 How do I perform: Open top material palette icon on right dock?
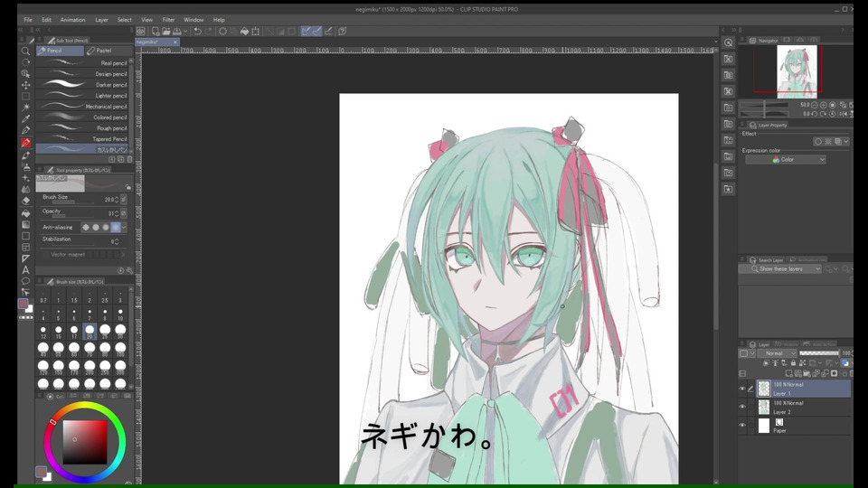(729, 42)
